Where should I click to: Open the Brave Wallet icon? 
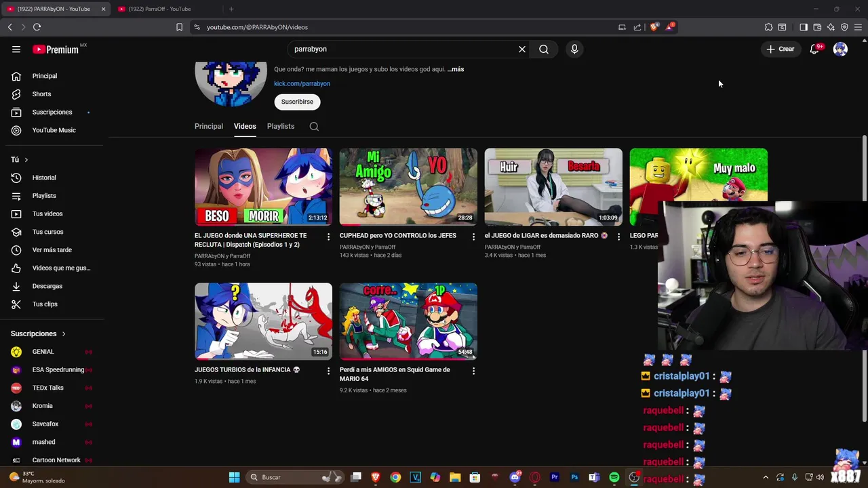tap(817, 27)
